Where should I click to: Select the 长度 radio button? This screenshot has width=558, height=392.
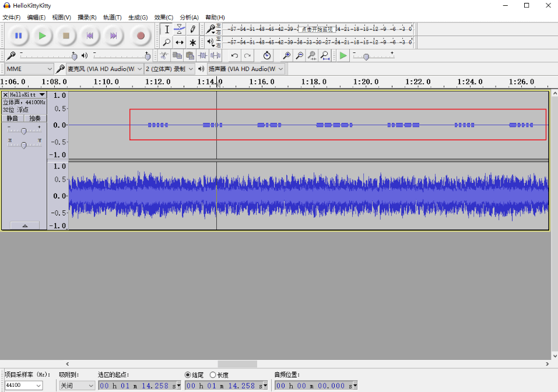[213, 375]
